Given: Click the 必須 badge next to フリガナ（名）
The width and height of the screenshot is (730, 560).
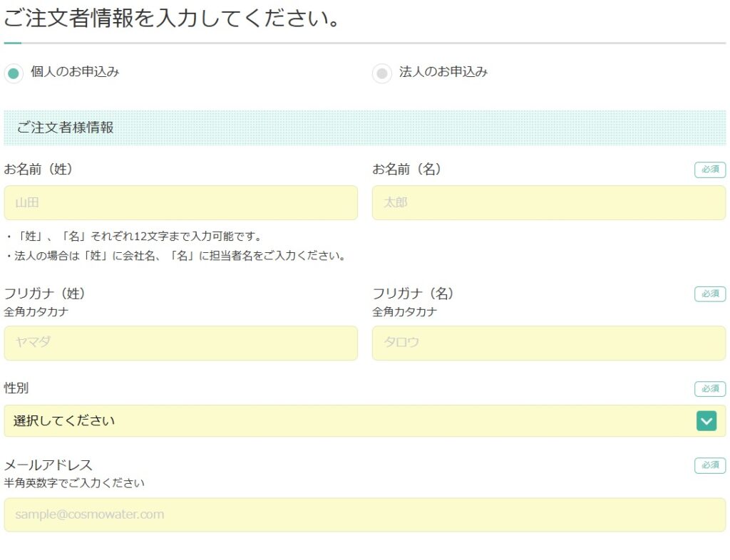Looking at the screenshot, I should tap(710, 294).
